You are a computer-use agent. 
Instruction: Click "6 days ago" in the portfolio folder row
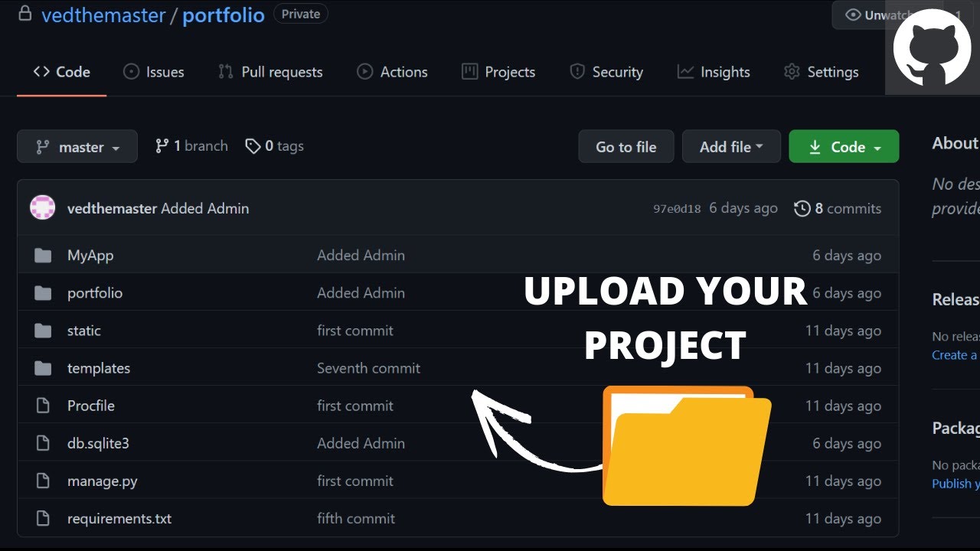tap(847, 293)
